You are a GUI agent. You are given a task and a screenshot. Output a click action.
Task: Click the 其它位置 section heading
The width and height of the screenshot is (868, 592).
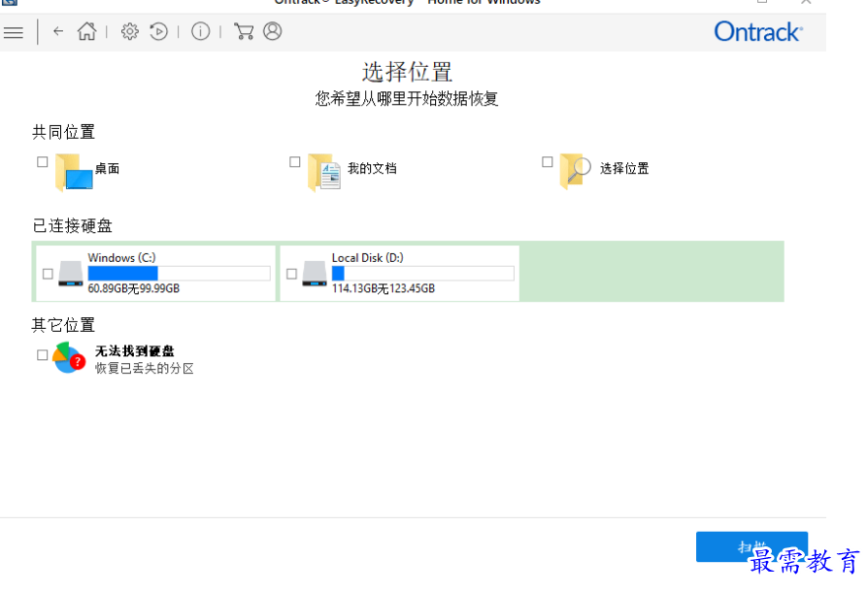click(x=63, y=325)
